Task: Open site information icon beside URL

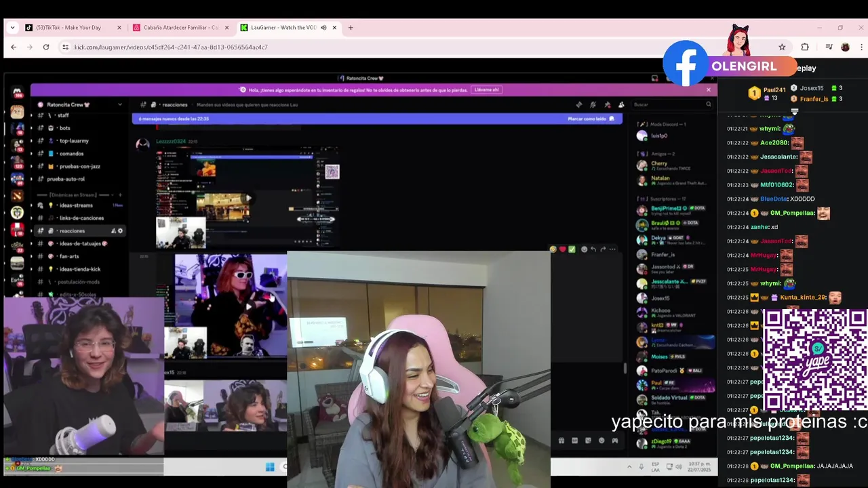Action: point(65,47)
